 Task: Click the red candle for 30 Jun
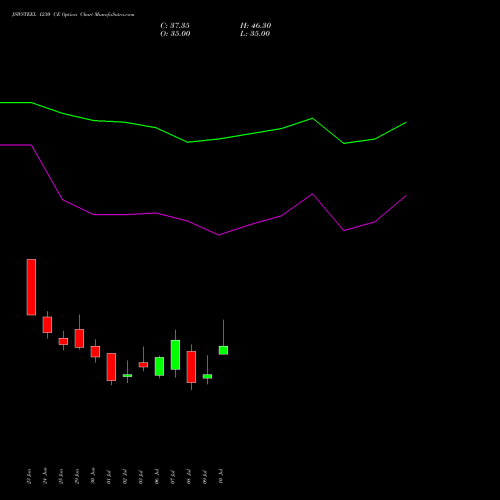[95, 352]
